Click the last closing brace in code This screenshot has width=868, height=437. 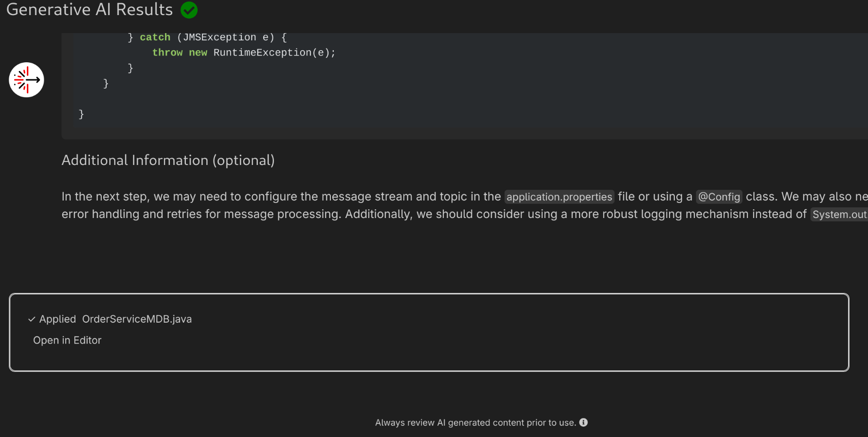[x=81, y=114]
